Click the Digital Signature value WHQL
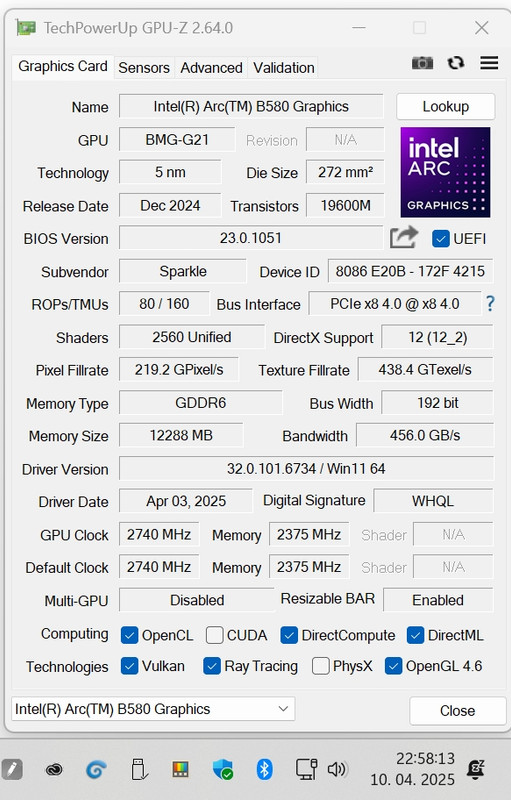The width and height of the screenshot is (511, 800). point(433,501)
